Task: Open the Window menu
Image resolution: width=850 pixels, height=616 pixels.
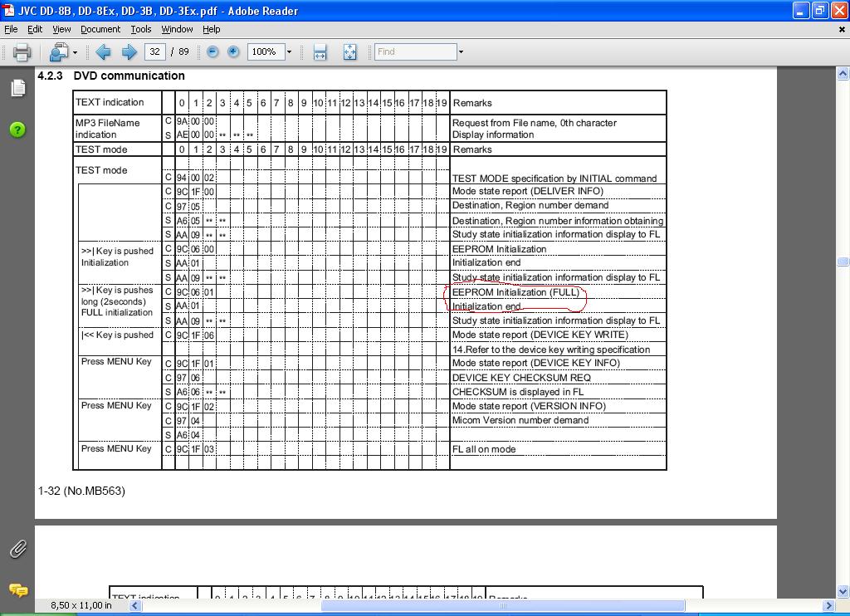Action: coord(177,29)
